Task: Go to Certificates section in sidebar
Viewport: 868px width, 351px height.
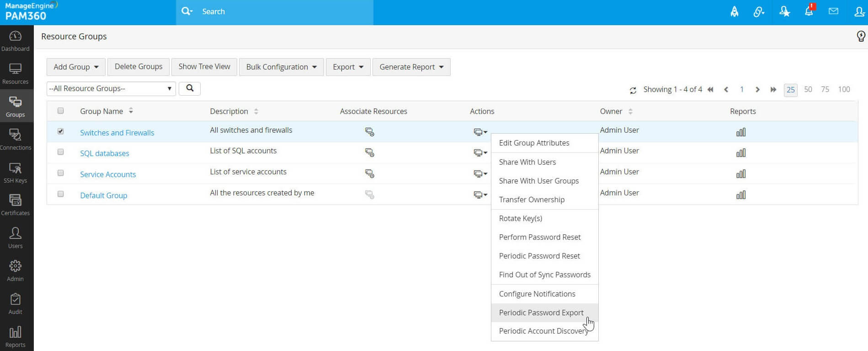Action: click(16, 205)
